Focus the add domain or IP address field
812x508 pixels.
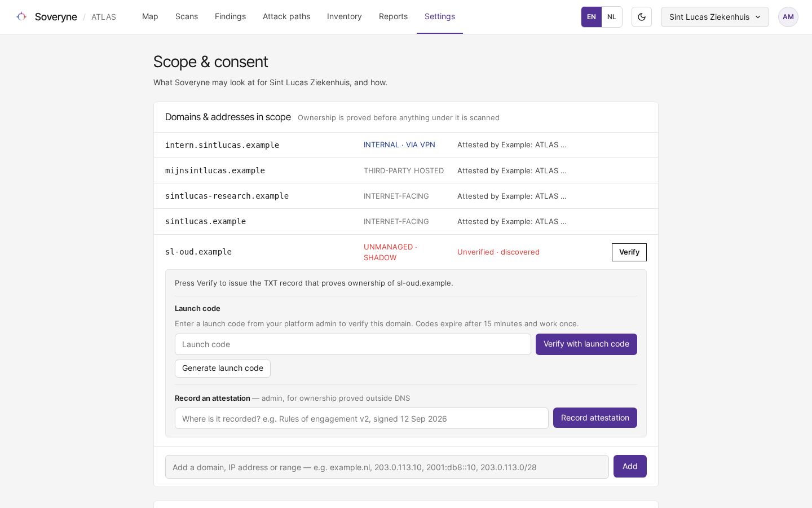(x=387, y=467)
